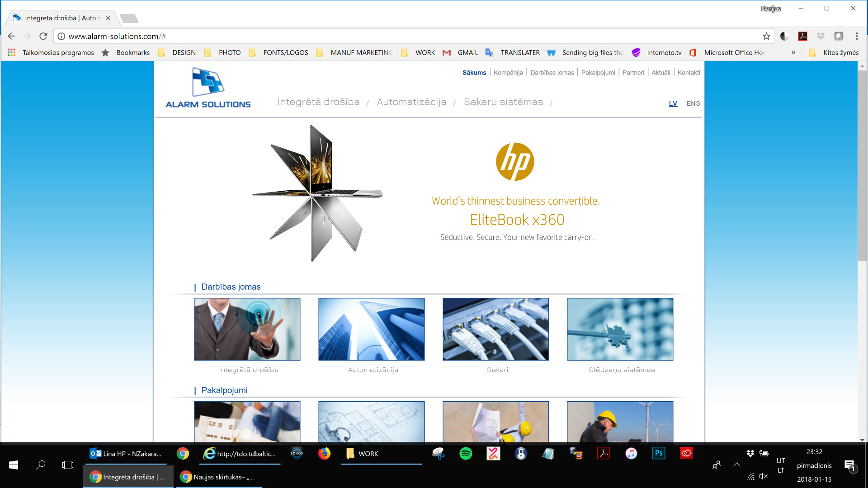Screen dimensions: 868x488
Task: Open the TRANSLATER bookmark
Action: click(x=513, y=52)
